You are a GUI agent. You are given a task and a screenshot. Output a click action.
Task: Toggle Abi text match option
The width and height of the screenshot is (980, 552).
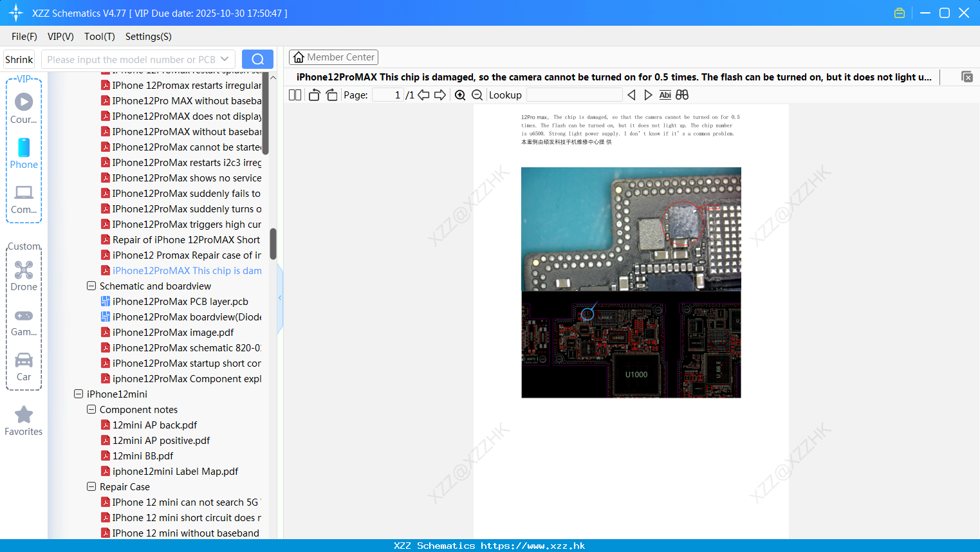(665, 95)
